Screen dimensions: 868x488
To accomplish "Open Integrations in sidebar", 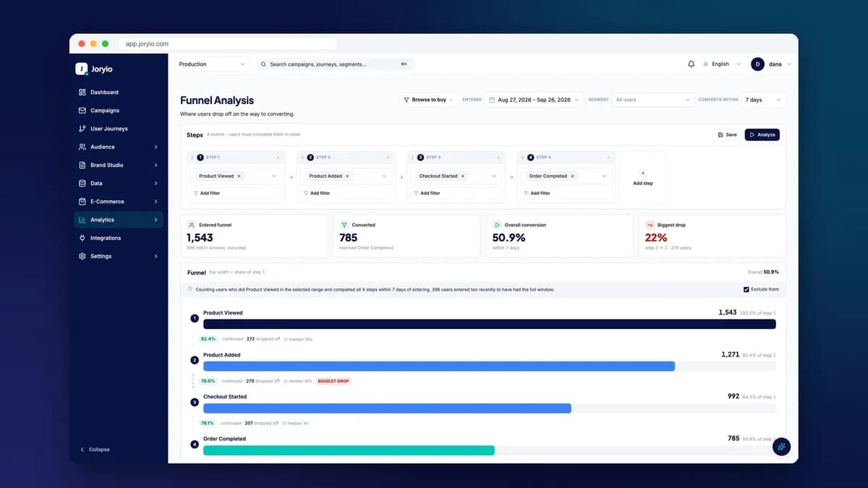I will click(x=119, y=238).
